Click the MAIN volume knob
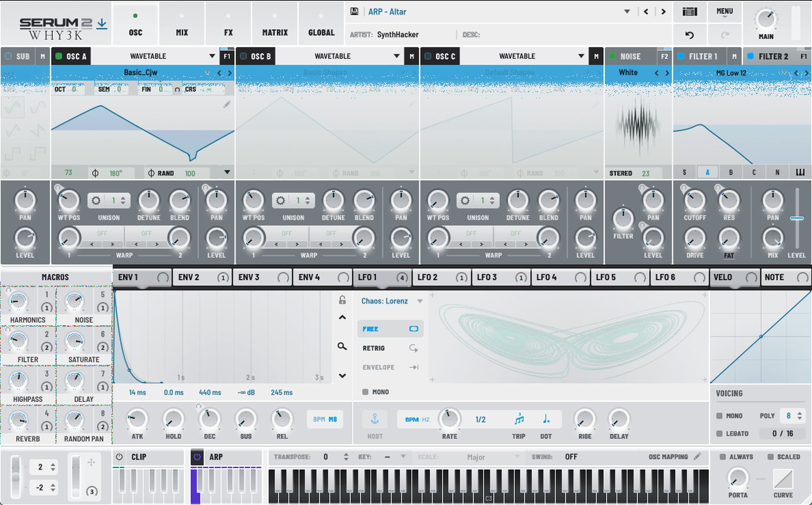Image resolution: width=812 pixels, height=505 pixels. [x=766, y=19]
